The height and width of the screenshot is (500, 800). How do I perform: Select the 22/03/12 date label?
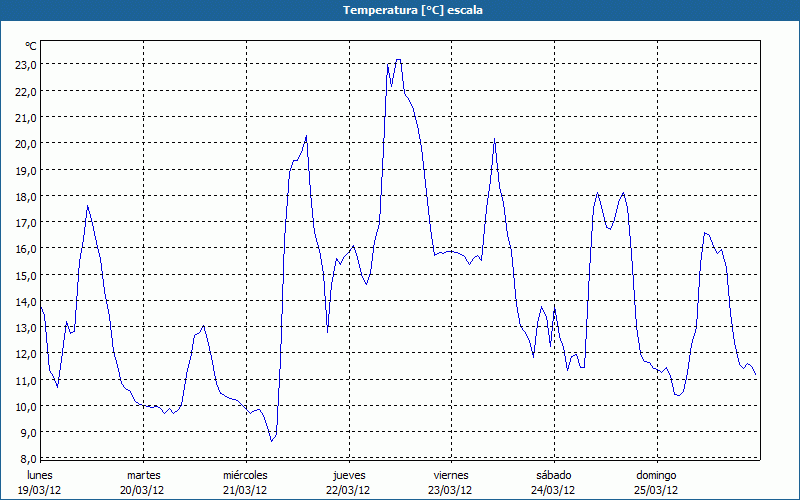pos(348,490)
